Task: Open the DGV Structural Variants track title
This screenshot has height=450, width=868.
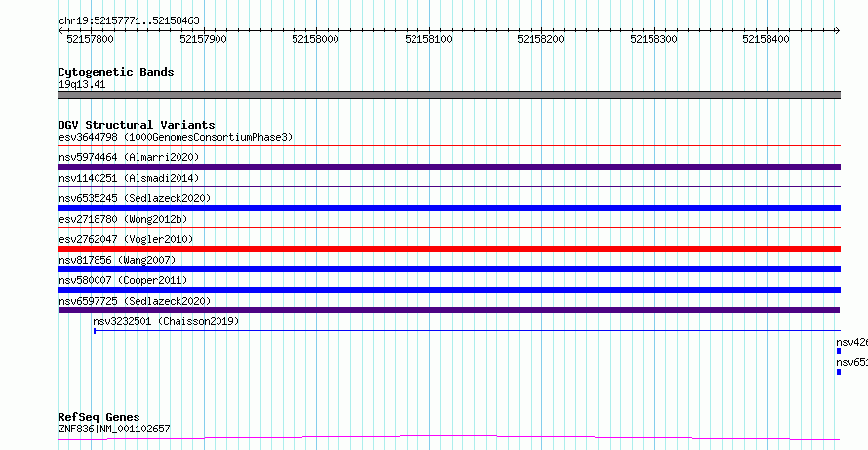Action: tap(137, 125)
